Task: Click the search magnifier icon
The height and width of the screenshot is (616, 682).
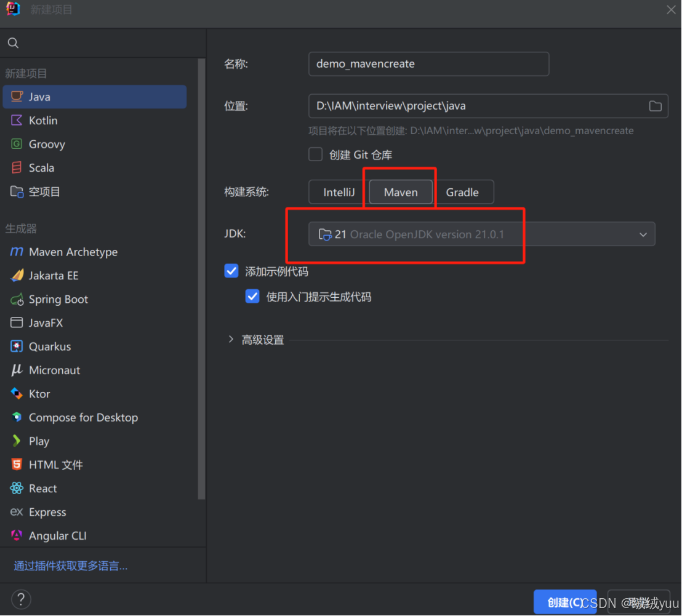Action: tap(13, 42)
